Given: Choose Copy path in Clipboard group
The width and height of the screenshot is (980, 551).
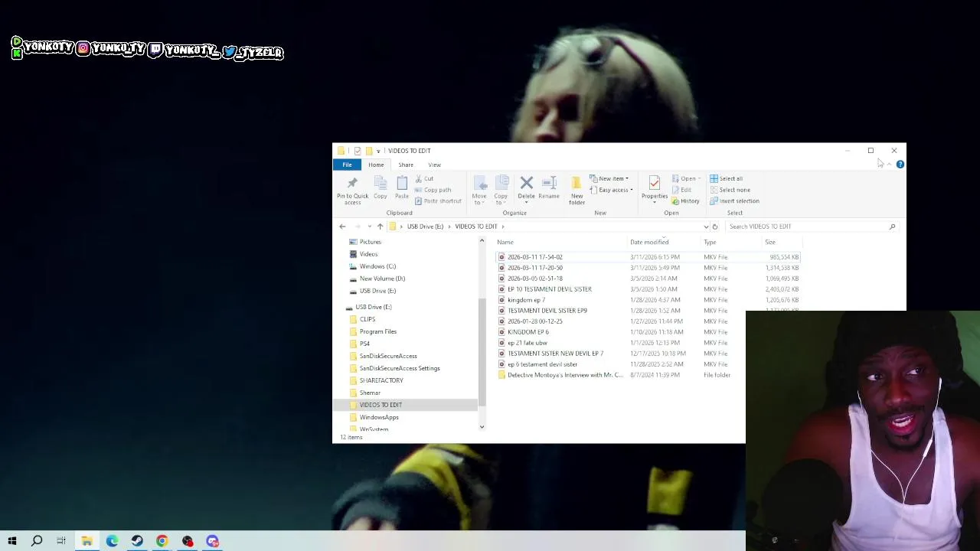Looking at the screenshot, I should (433, 190).
